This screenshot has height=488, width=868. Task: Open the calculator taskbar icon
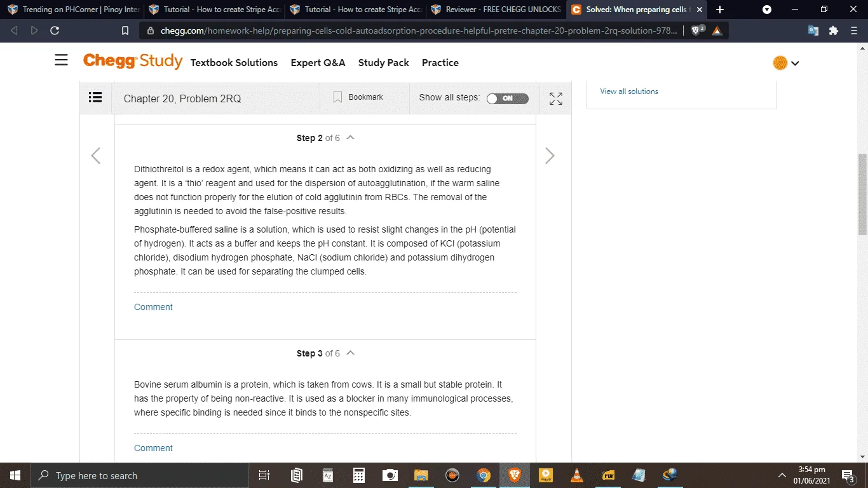359,475
